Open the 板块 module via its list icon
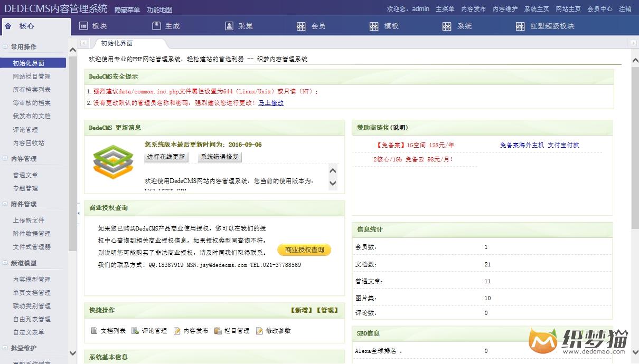Image resolution: width=639 pixels, height=364 pixels. (x=83, y=26)
